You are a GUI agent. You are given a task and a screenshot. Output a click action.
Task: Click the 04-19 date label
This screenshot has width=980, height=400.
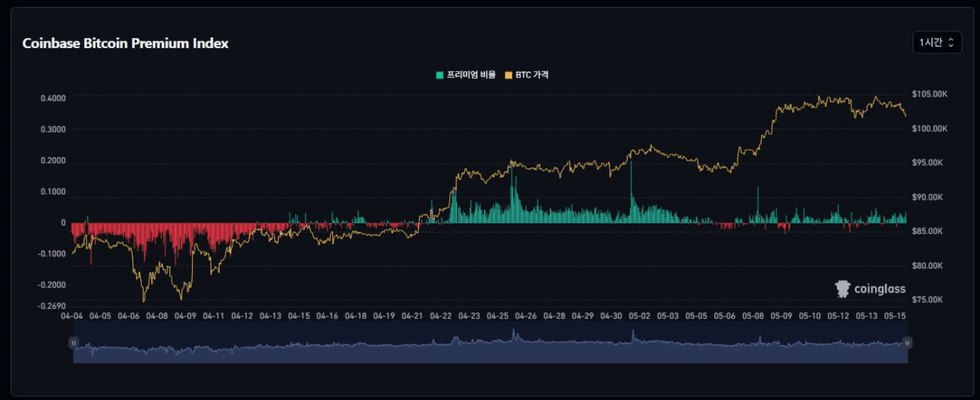384,316
